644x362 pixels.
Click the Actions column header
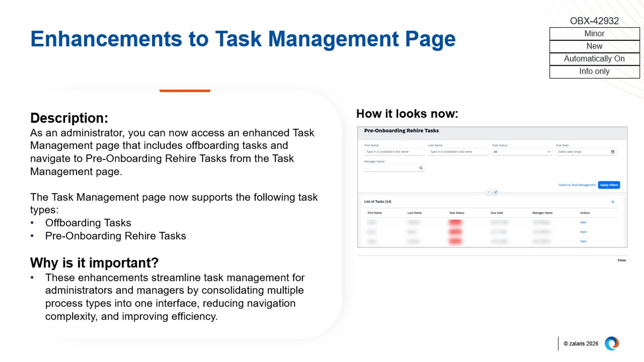(585, 213)
